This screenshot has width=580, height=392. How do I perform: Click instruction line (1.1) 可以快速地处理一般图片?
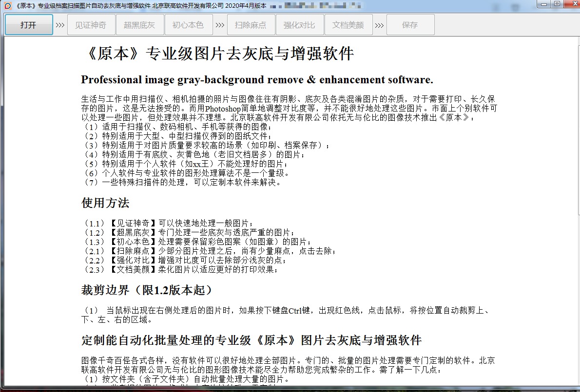168,223
